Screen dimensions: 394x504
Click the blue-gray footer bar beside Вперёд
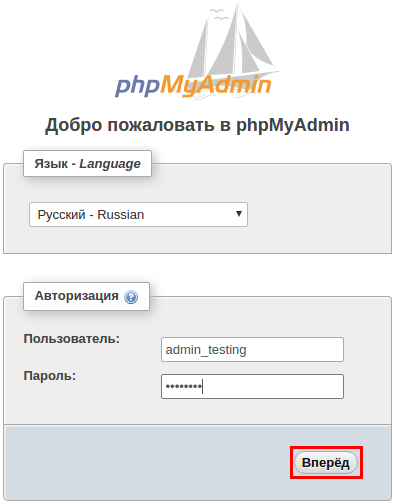point(147,463)
